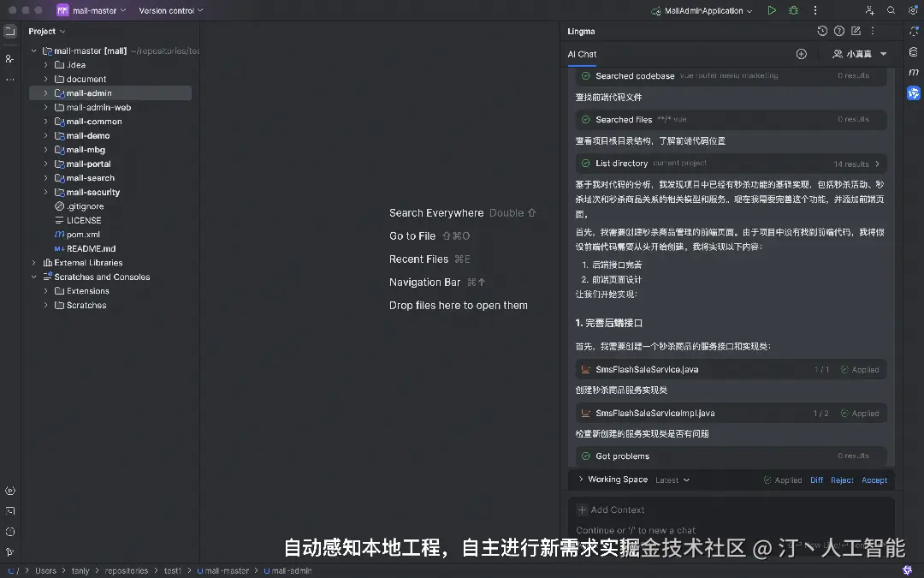Open the Structure tool window icon in left sidebar
924x578 pixels.
[10, 58]
